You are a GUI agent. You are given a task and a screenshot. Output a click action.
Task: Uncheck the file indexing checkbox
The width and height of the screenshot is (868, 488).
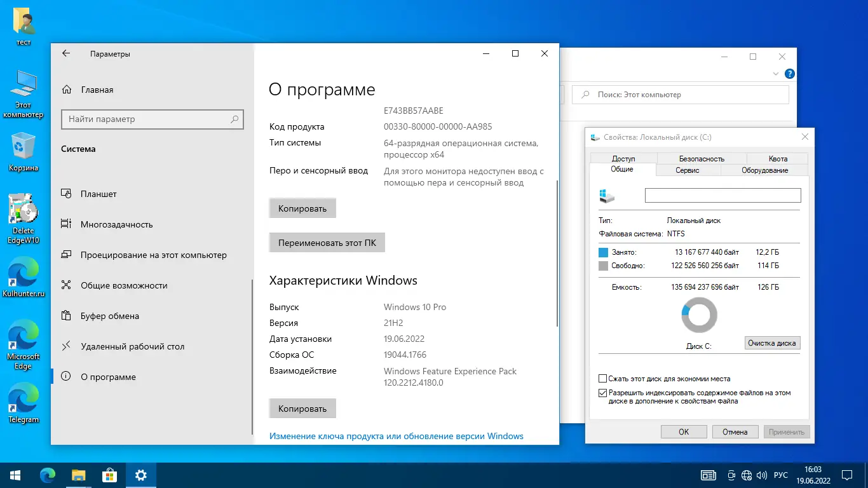(602, 393)
